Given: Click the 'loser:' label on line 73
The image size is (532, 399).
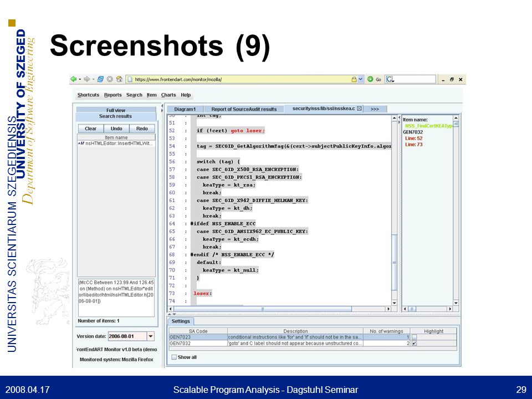Looking at the screenshot, I should (203, 294).
